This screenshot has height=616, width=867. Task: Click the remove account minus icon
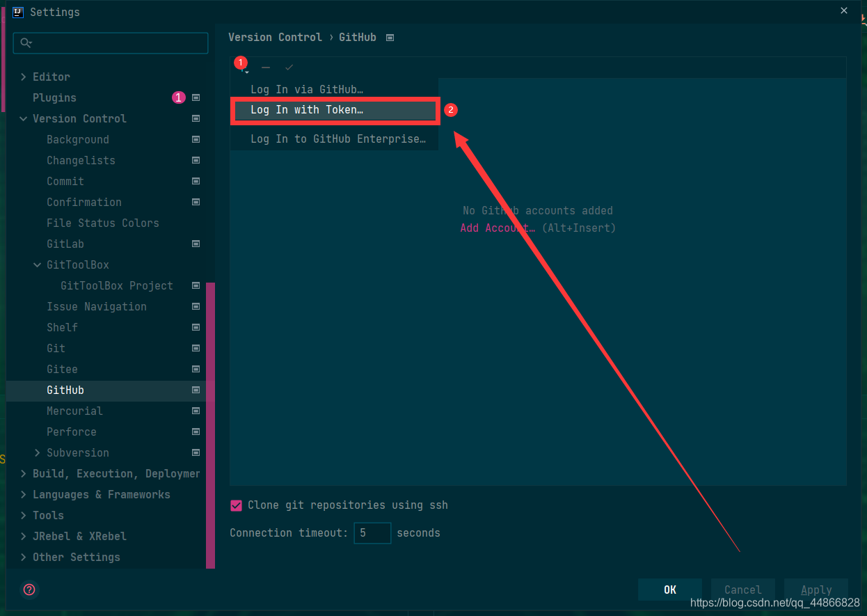tap(266, 68)
